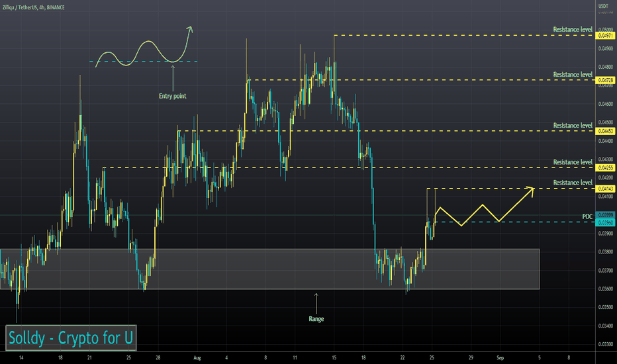Click the 0.04600 price axis tick

606,104
